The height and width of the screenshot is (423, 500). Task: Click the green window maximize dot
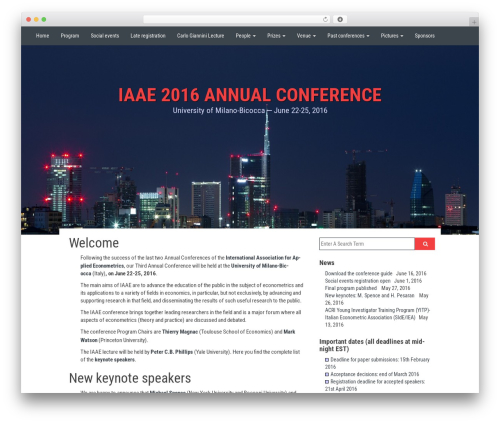[x=44, y=19]
